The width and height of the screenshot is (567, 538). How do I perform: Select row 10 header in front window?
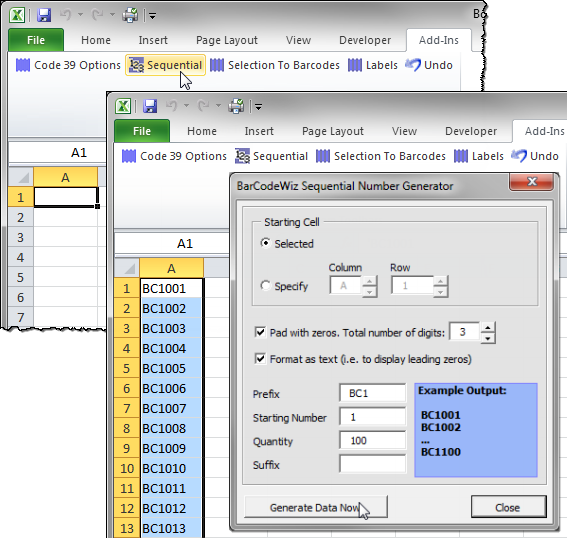pos(127,468)
